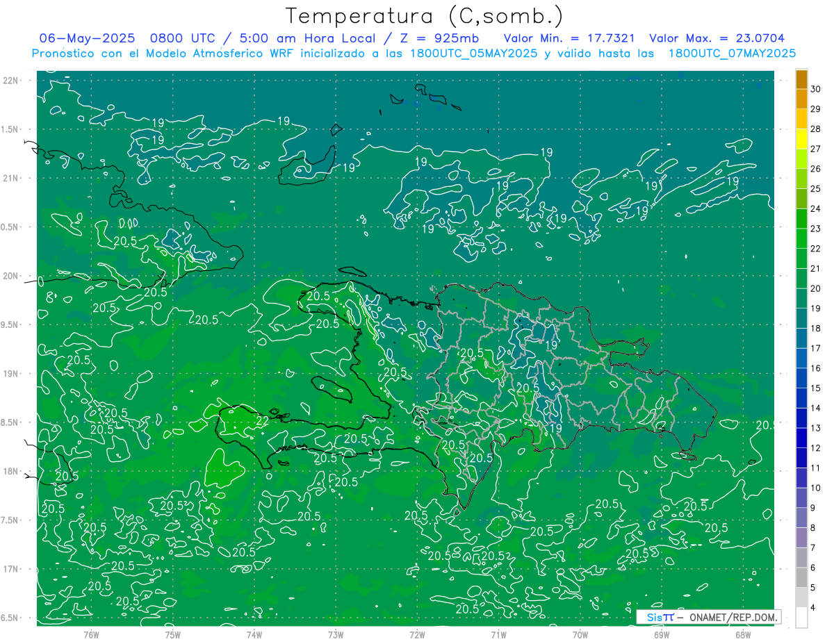Click the '7.5N' latitude tick label
The image size is (834, 644).
[x=9, y=520]
